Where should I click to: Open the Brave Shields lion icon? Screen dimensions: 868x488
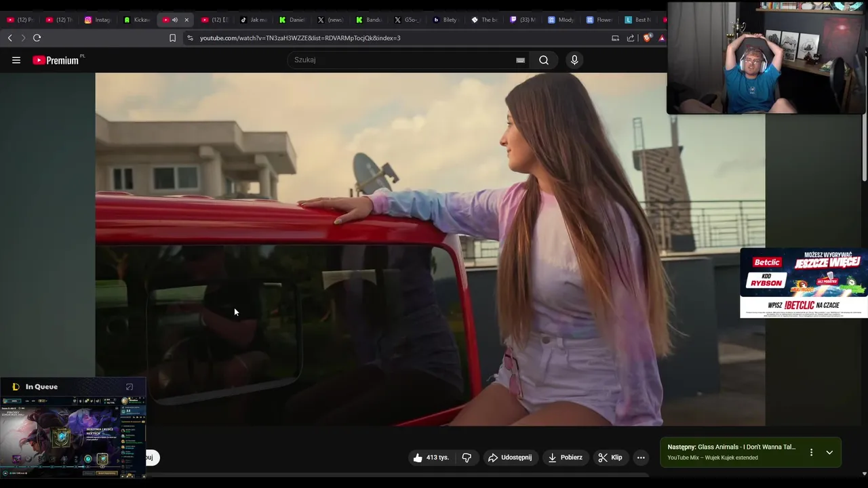pyautogui.click(x=646, y=38)
